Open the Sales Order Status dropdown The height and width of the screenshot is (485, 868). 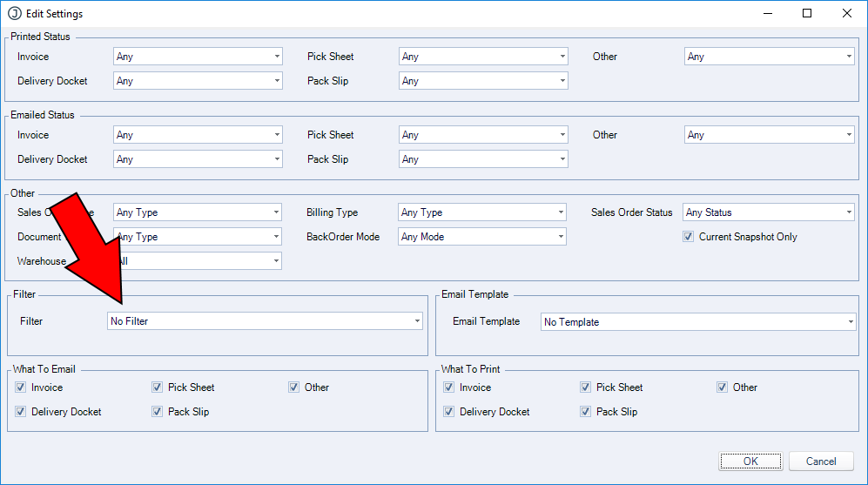[768, 212]
